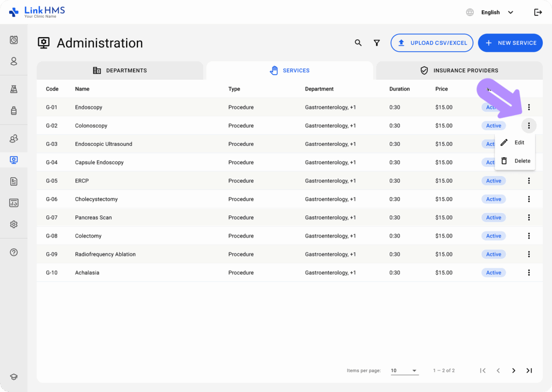
Task: Open the appointments calendar sidebar icon
Action: pyautogui.click(x=14, y=40)
